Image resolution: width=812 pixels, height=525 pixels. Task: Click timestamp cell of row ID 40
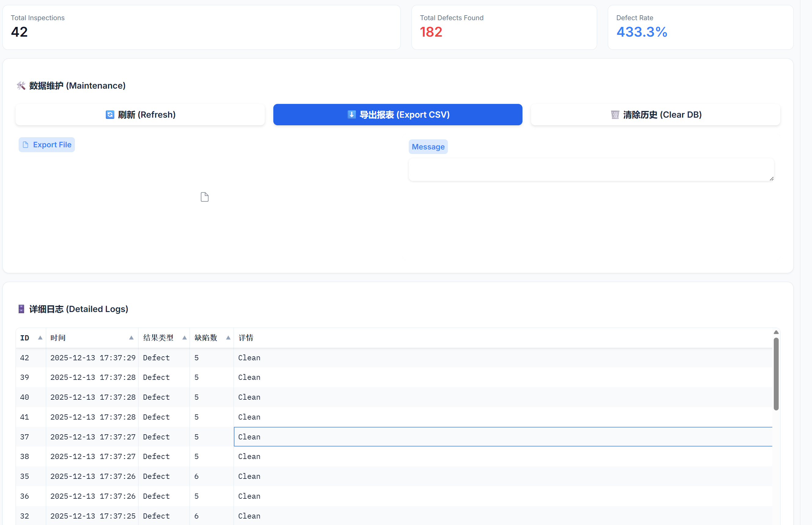pos(93,397)
